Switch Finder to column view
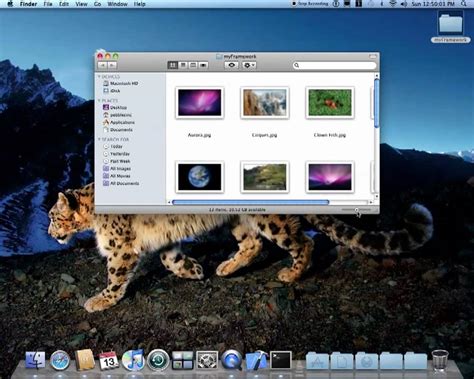This screenshot has width=474, height=379. 193,65
